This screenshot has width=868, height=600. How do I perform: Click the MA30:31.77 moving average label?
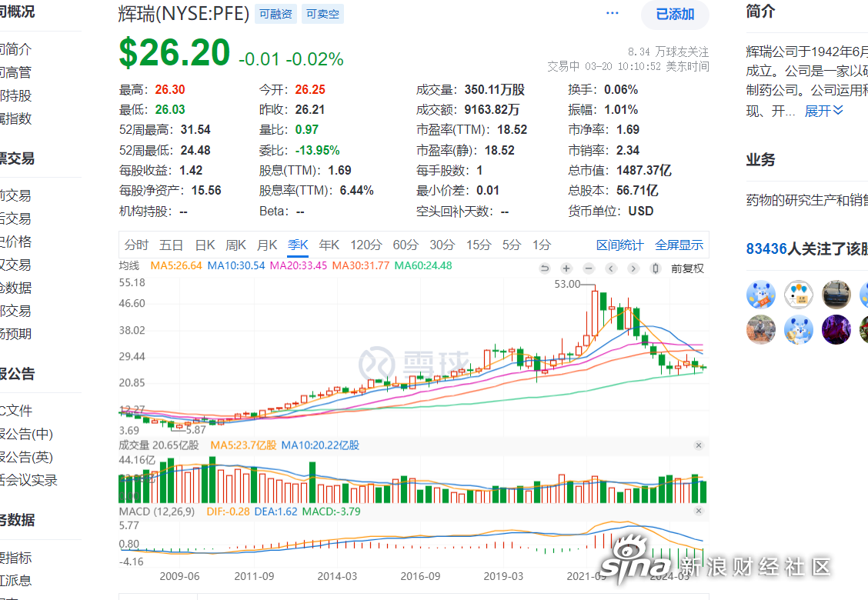click(361, 265)
